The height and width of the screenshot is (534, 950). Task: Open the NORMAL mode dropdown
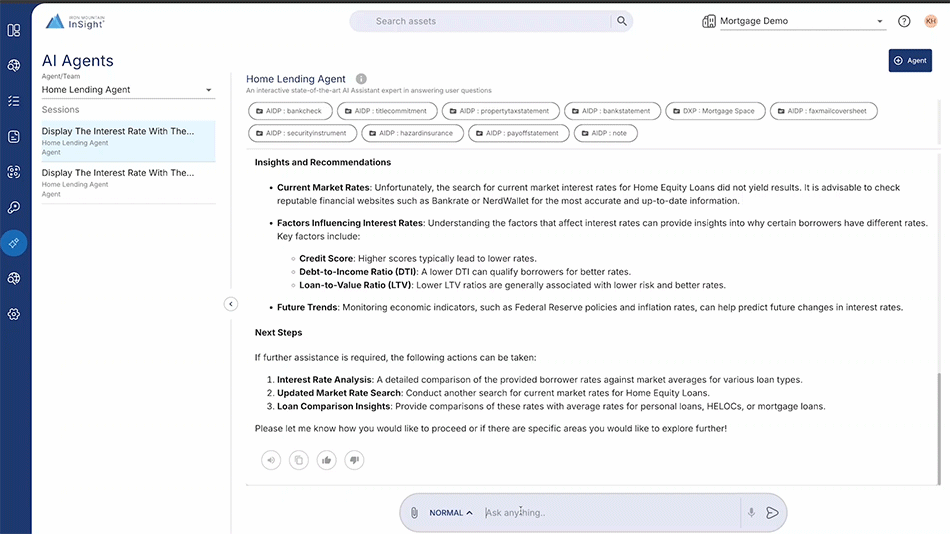451,513
